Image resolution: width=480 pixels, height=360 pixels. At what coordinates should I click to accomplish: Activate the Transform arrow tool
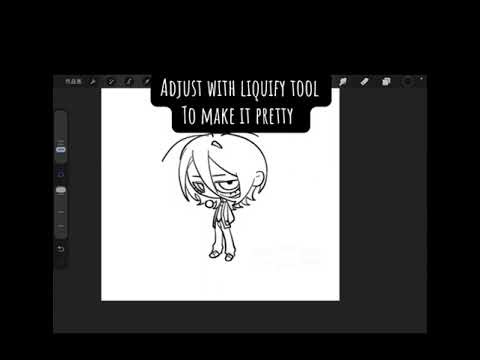click(146, 82)
